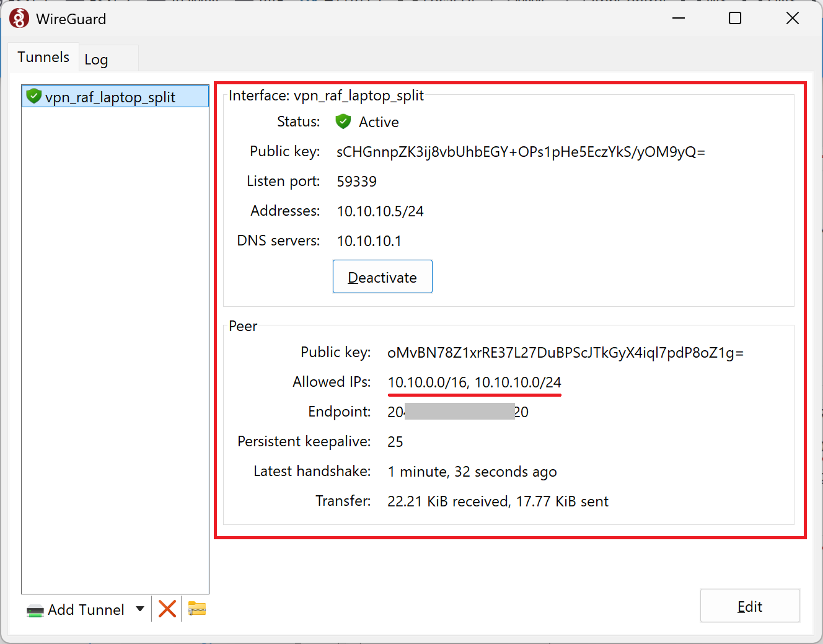Deactivate the vpn_raf_laptop_split tunnel
Viewport: 823px width, 644px height.
(382, 276)
